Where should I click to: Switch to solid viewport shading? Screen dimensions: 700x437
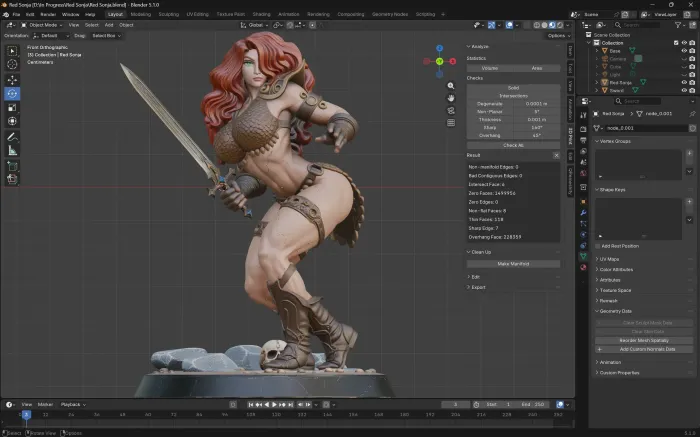click(544, 25)
